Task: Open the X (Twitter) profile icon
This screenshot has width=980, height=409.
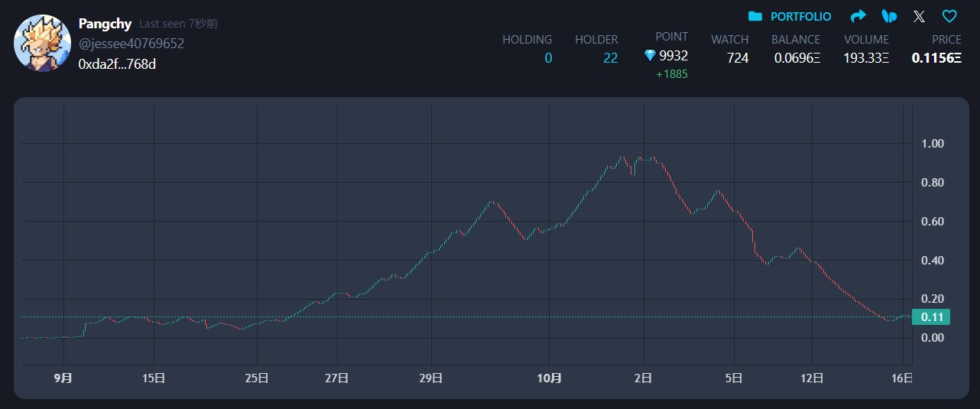Action: pos(919,16)
